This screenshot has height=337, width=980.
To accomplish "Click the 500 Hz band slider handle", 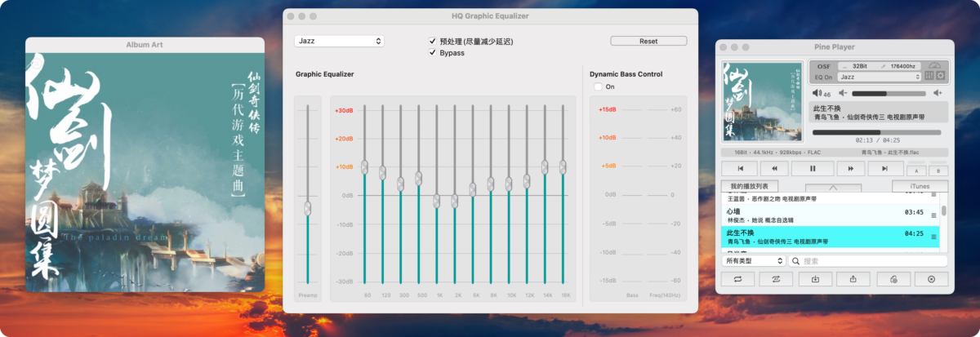I will (x=418, y=178).
